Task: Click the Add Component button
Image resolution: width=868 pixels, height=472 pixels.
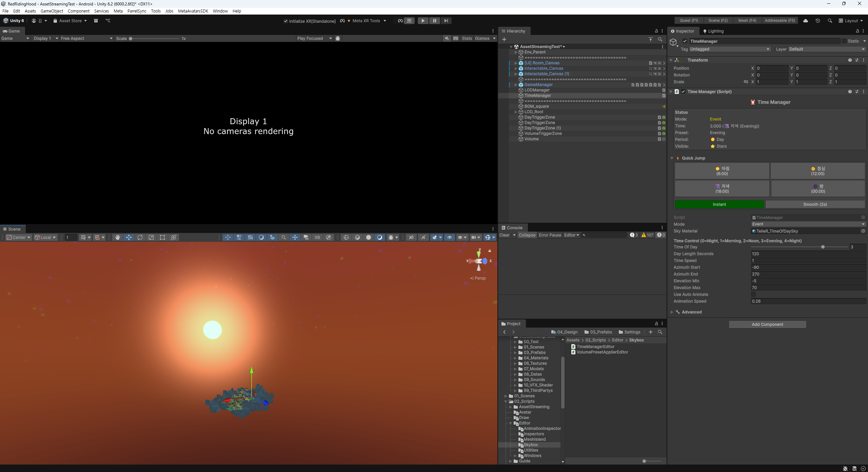Action: point(767,324)
